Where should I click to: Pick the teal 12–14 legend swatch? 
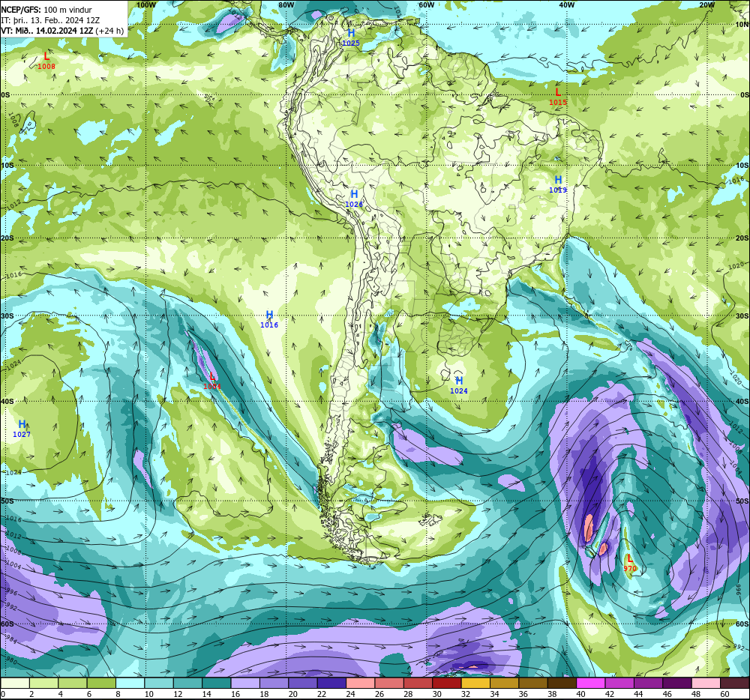tap(188, 683)
